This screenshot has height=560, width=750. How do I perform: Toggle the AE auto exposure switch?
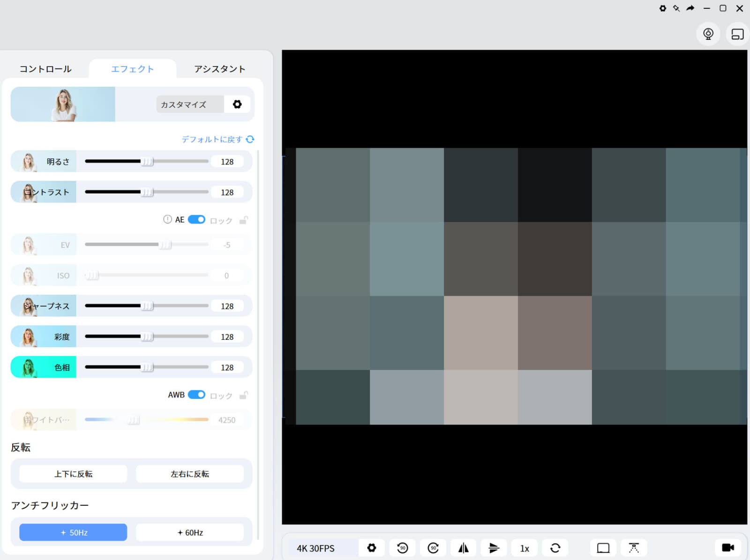pos(196,220)
